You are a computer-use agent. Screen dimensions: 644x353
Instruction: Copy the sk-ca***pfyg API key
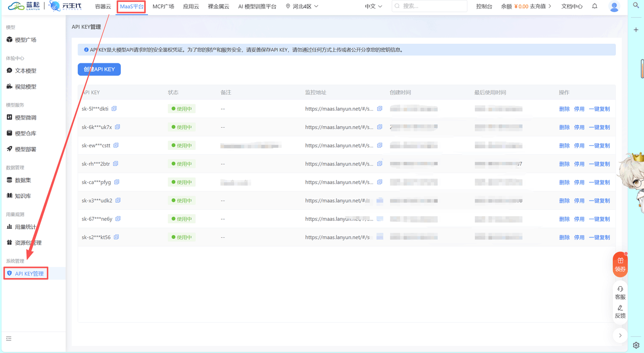[117, 182]
